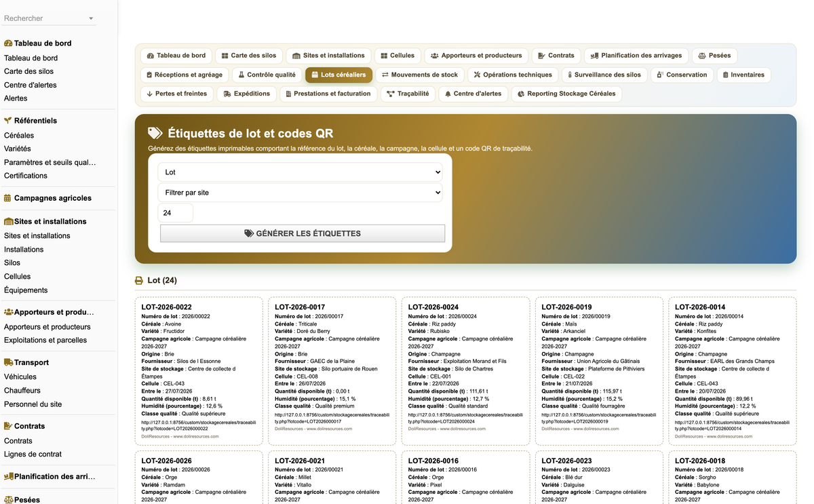Open the Expéditions tab
This screenshot has width=814, height=504.
247,94
